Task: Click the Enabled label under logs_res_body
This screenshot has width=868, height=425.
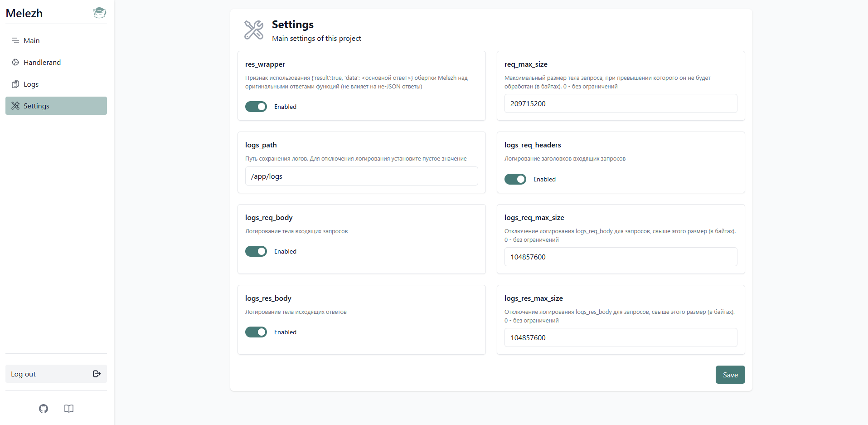Action: coord(285,332)
